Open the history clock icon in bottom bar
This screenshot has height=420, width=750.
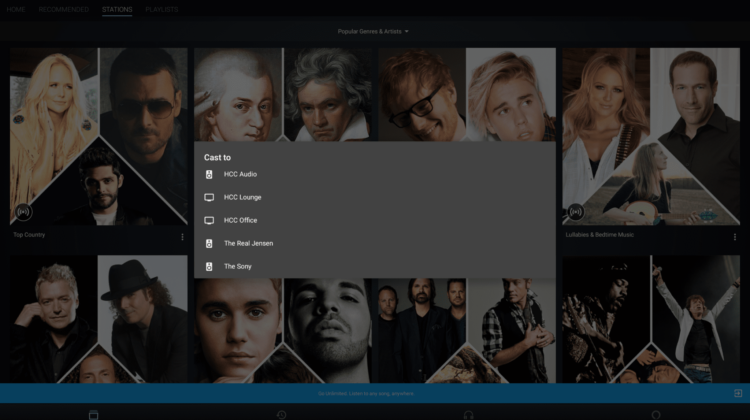[x=281, y=414]
